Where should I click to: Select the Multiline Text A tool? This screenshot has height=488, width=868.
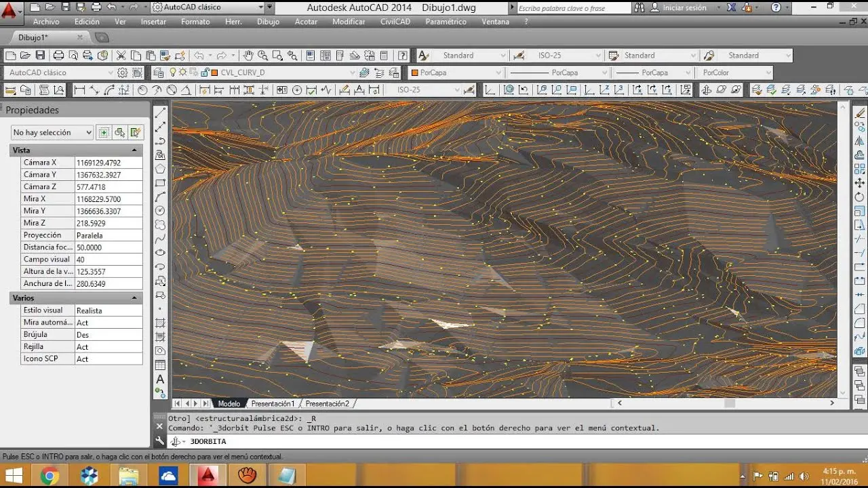coord(161,379)
